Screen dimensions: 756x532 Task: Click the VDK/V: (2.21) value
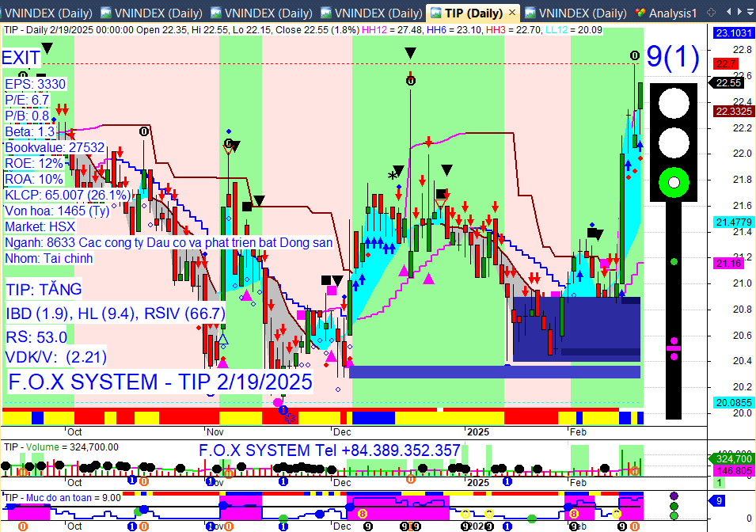pyautogui.click(x=56, y=357)
